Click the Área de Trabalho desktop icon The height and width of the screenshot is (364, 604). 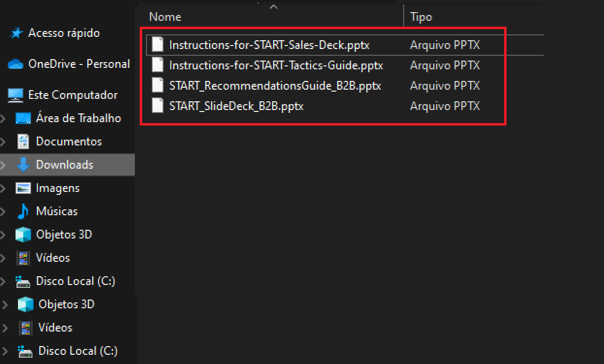(x=23, y=118)
